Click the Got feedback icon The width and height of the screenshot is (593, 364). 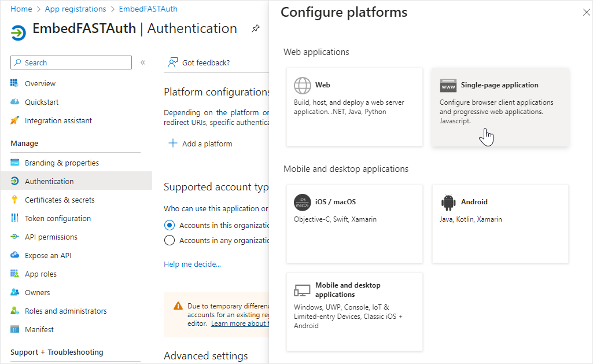click(172, 62)
